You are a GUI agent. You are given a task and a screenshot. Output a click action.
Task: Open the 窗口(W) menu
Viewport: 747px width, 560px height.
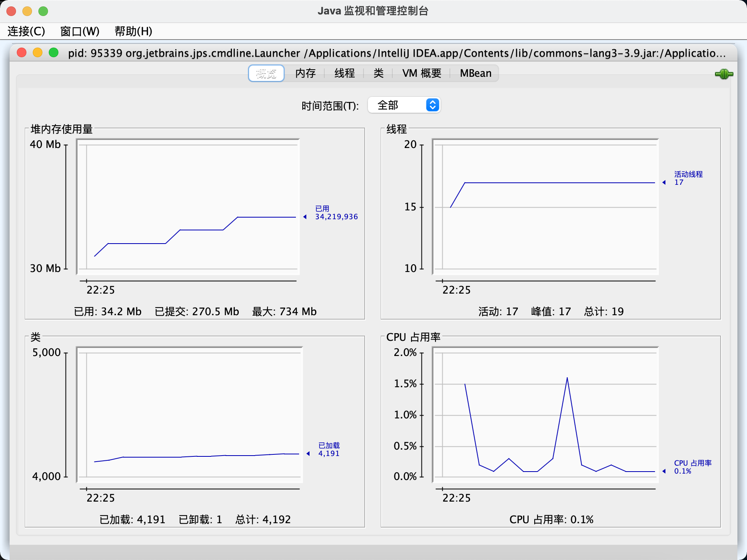coord(80,31)
